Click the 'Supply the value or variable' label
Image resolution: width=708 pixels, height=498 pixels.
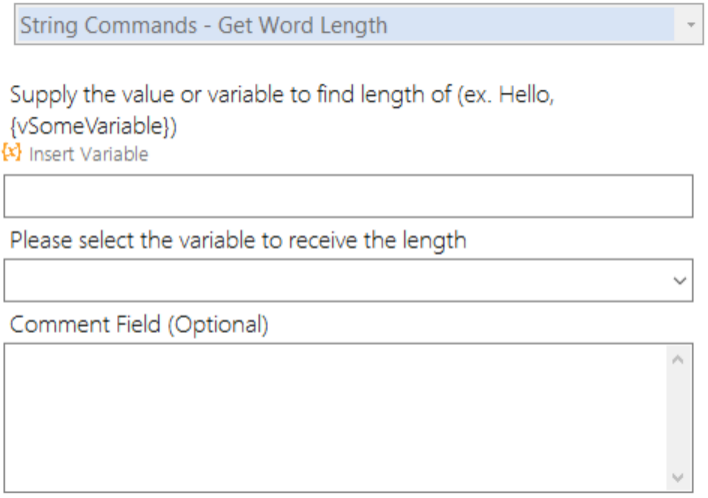[282, 111]
